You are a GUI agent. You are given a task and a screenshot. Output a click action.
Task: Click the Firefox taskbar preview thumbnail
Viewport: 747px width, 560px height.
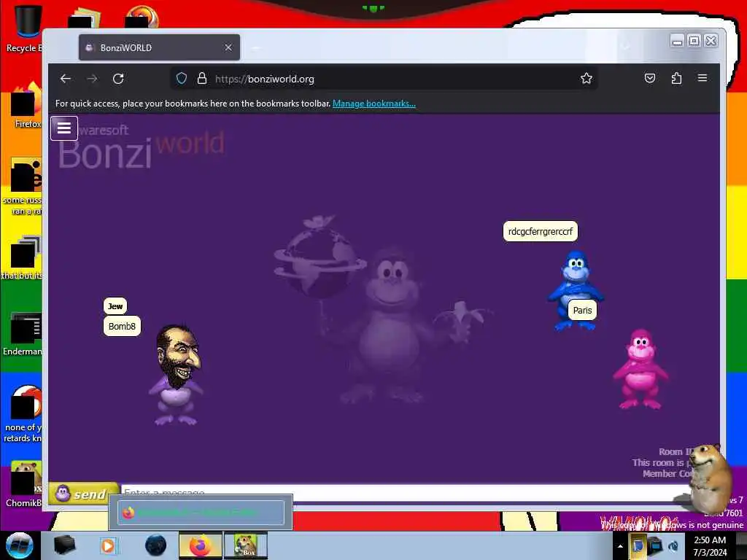(201, 513)
